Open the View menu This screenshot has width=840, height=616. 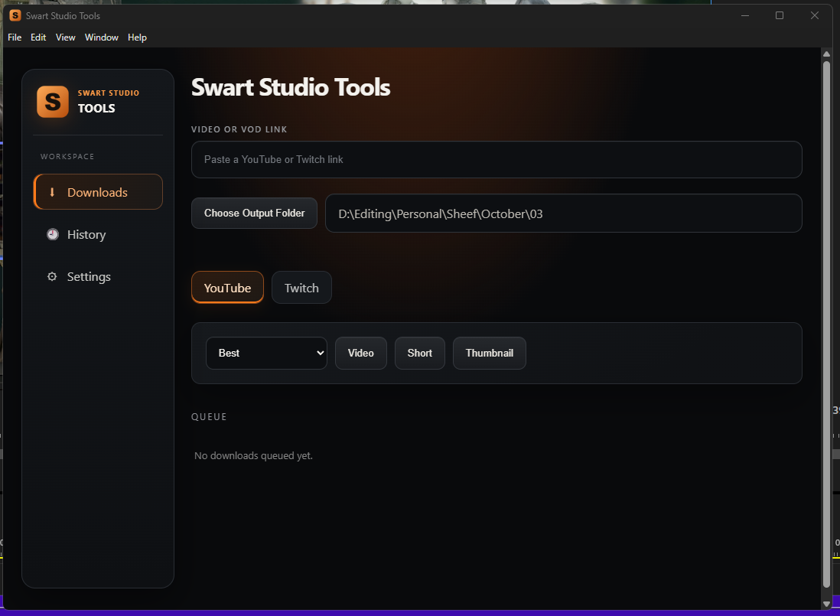[65, 37]
